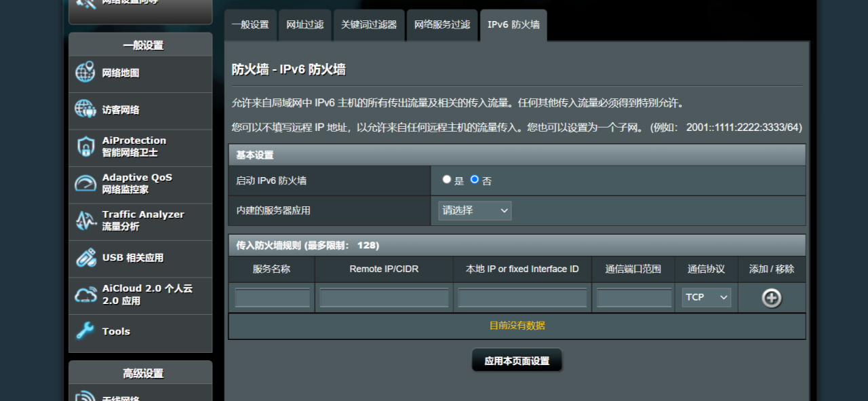Open Adaptive QoS gauge icon
The image size is (868, 401).
point(85,183)
